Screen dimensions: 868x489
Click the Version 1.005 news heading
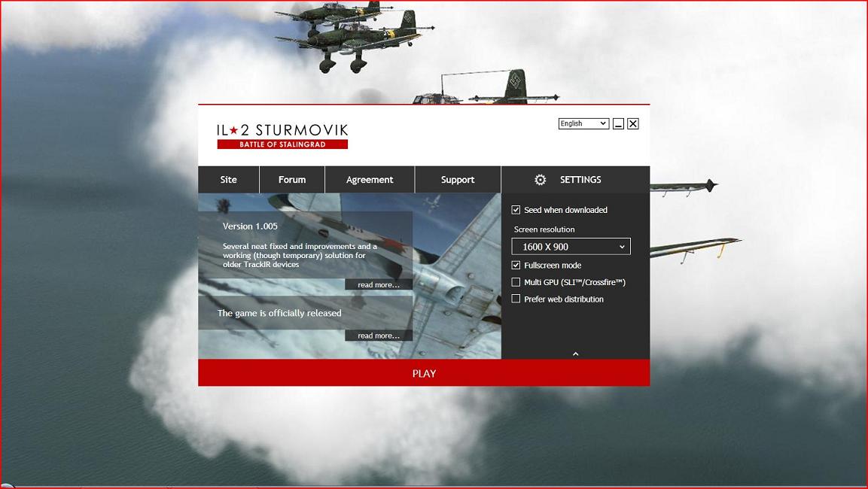coord(250,226)
